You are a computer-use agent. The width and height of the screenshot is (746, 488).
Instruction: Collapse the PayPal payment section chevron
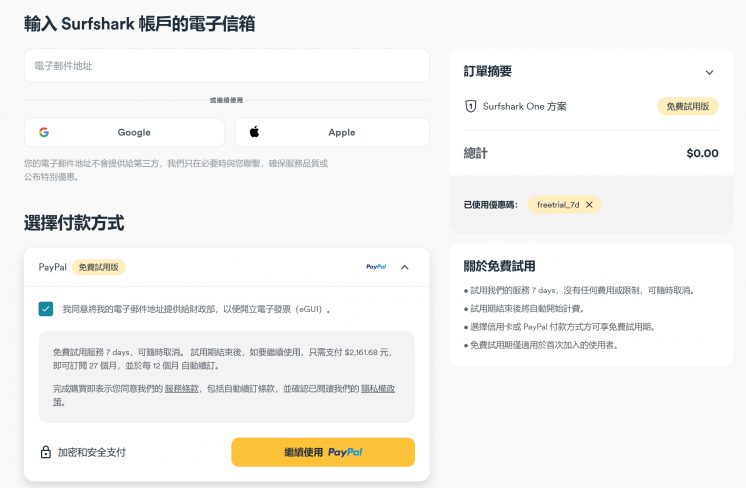pos(404,267)
